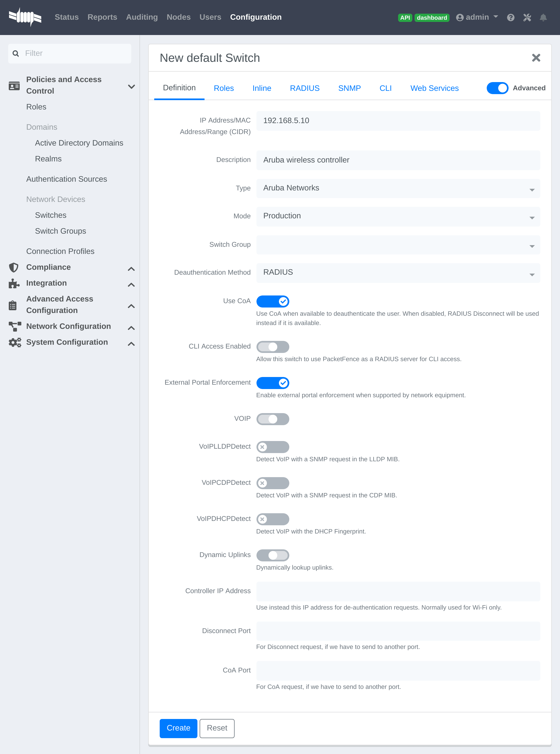This screenshot has height=754, width=560.
Task: Open the Switch Group dropdown
Action: tap(398, 245)
